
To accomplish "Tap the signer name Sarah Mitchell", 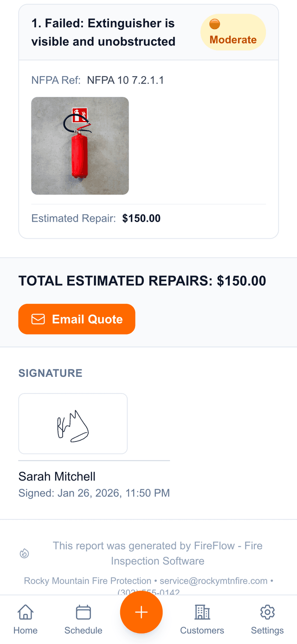I will [x=57, y=476].
